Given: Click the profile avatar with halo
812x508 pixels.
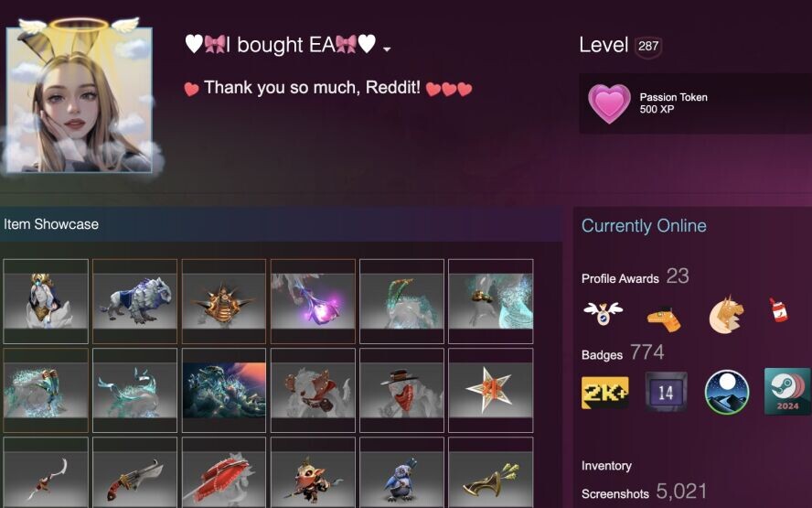Looking at the screenshot, I should click(80, 100).
